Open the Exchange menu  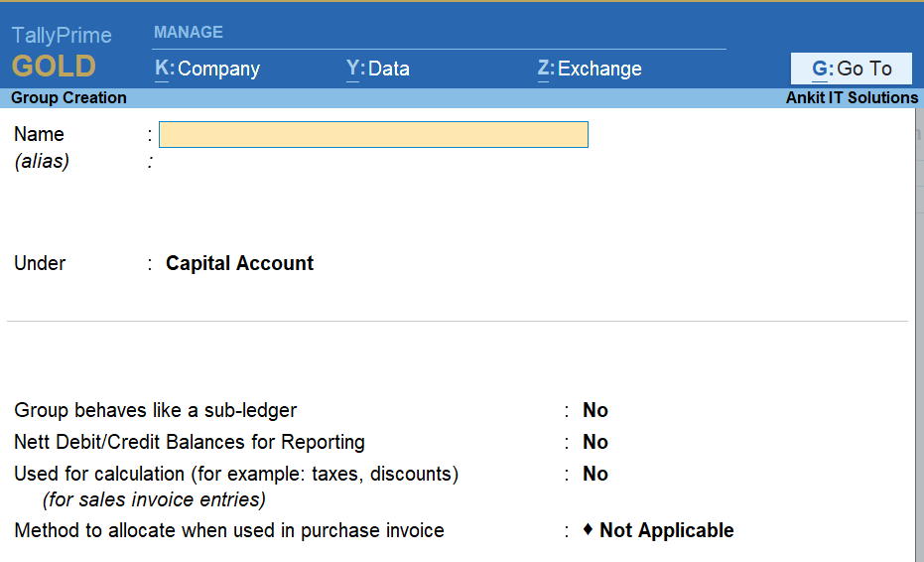click(590, 69)
